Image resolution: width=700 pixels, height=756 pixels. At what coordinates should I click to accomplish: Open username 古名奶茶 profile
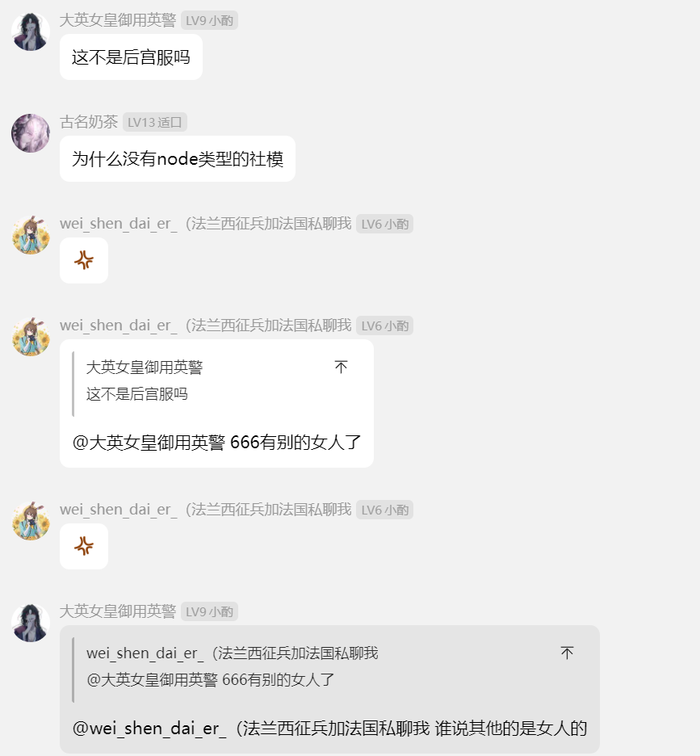click(89, 122)
